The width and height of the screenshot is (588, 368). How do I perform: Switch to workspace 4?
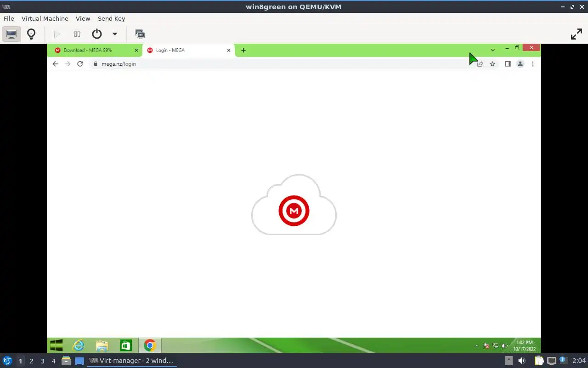[53, 361]
